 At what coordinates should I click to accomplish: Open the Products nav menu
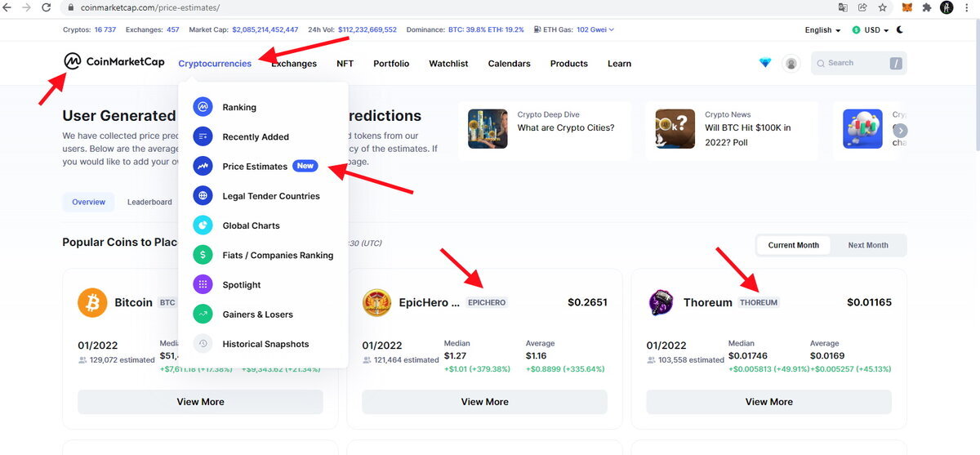pyautogui.click(x=568, y=64)
